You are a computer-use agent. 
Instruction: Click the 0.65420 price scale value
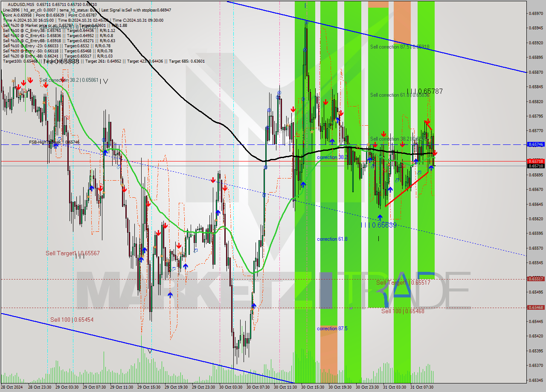[536, 336]
